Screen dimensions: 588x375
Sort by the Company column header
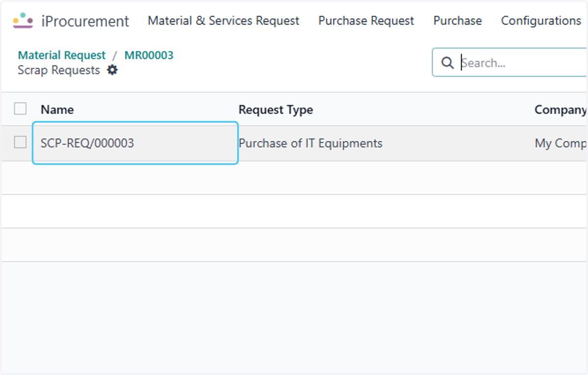(x=561, y=109)
